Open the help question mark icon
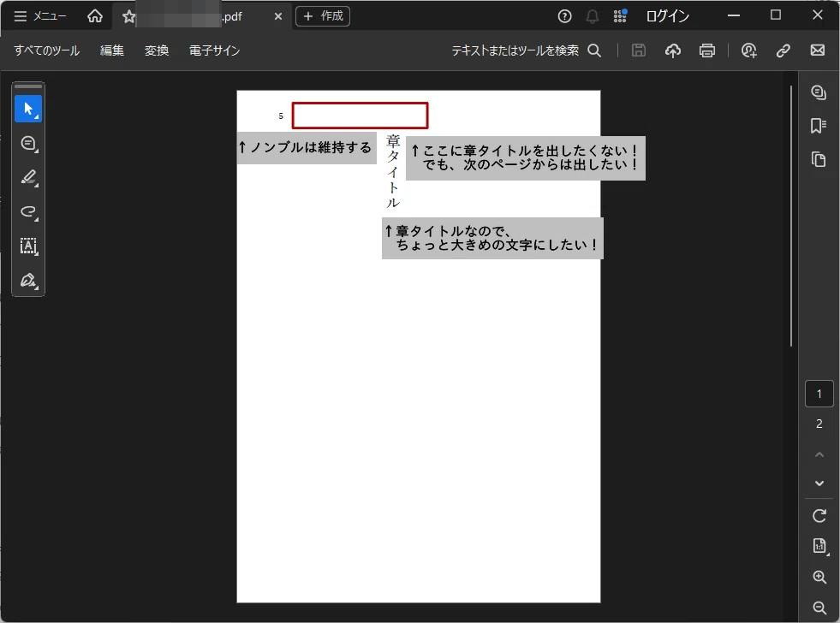840x623 pixels. (x=564, y=16)
